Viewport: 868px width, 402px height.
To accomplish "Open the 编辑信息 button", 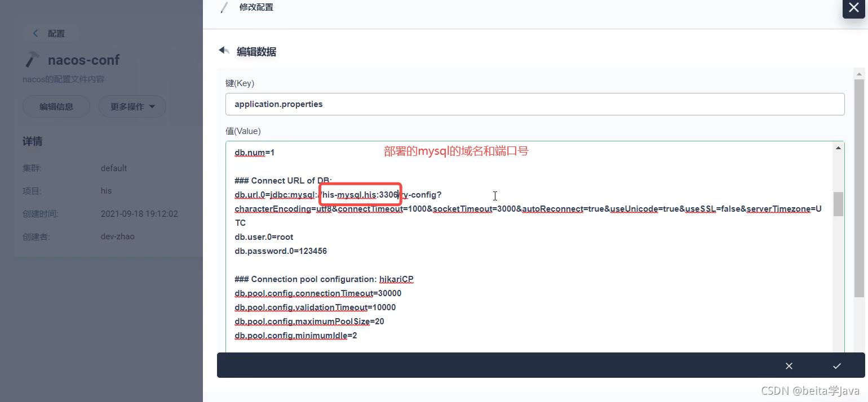I will pos(56,106).
